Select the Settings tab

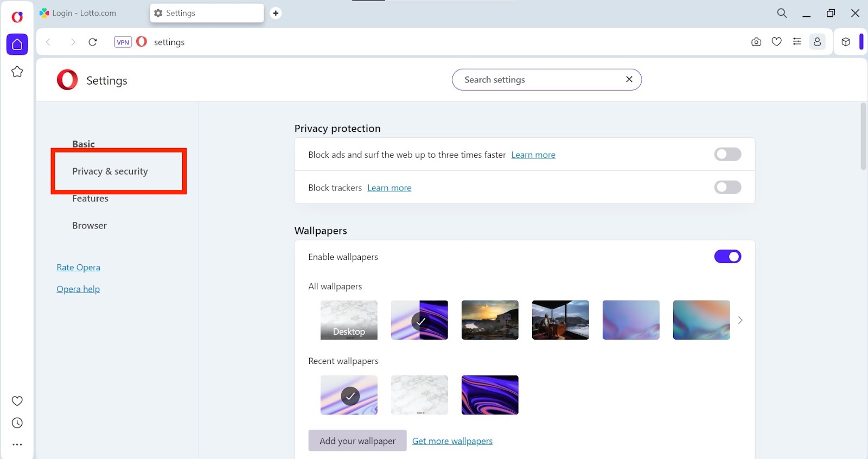[x=207, y=13]
